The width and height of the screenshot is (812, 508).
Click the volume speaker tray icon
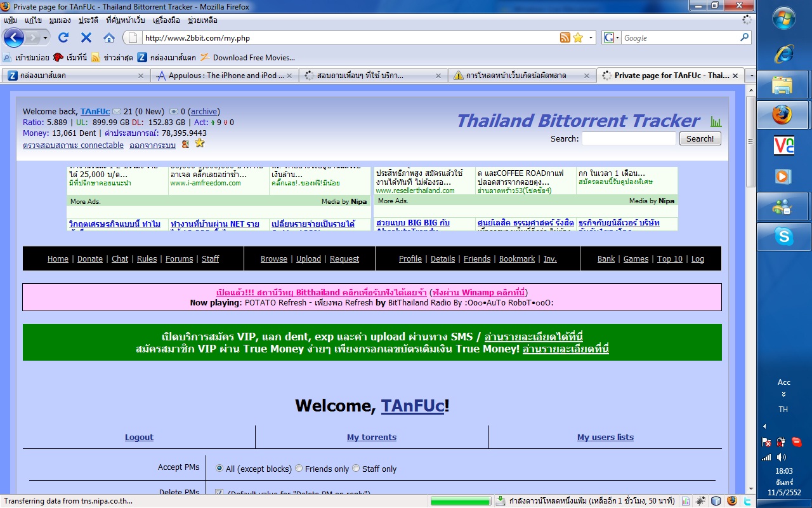point(781,457)
